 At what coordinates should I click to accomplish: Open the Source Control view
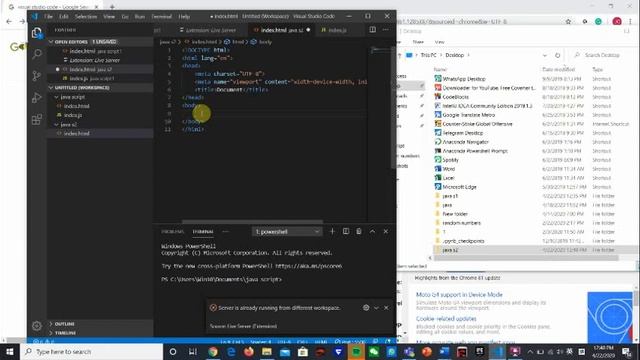pyautogui.click(x=37, y=76)
